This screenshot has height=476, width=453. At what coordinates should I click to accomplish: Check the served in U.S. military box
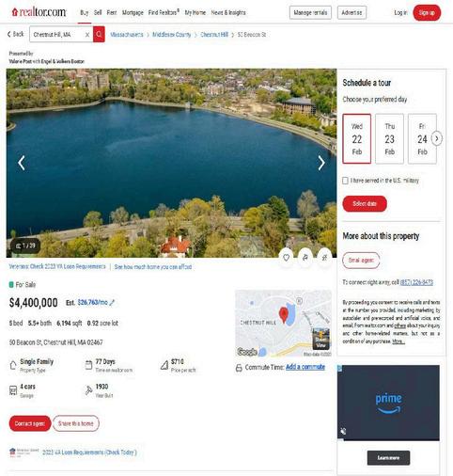click(x=345, y=181)
